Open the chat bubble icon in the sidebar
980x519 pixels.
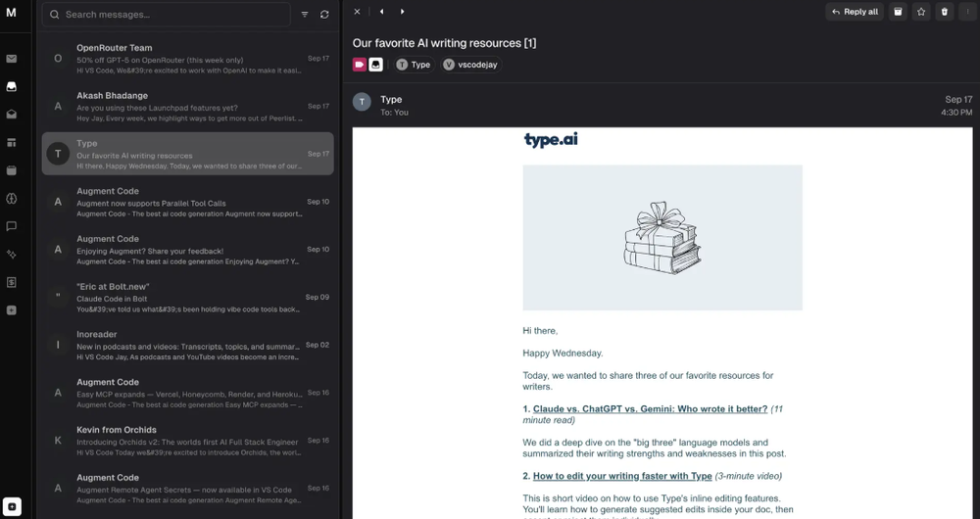pos(11,226)
